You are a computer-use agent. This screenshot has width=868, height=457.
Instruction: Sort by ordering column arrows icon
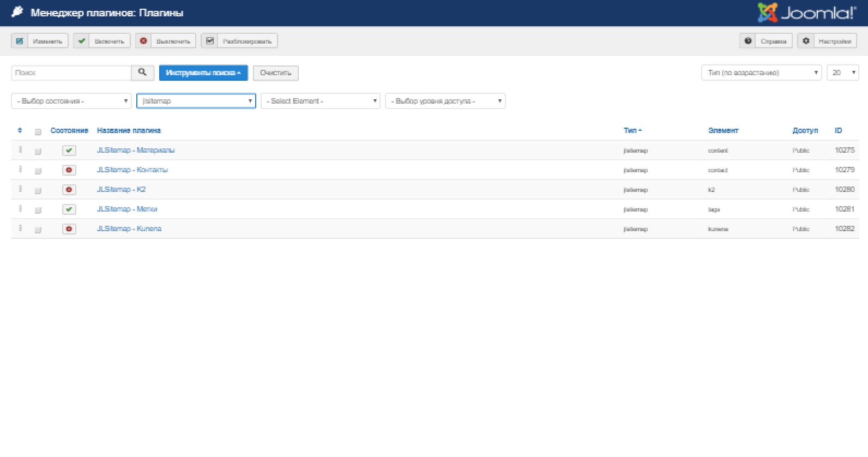coord(20,130)
